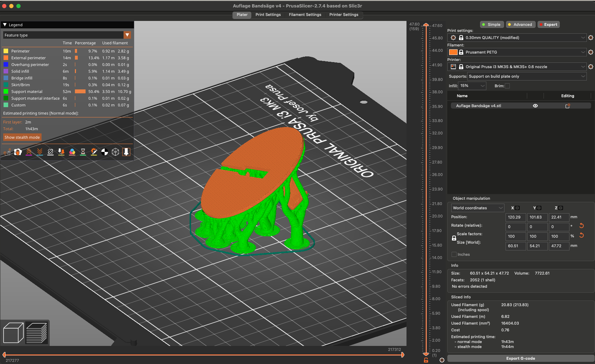Toggle center of gravity marker icon
This screenshot has height=364, width=595.
104,152
